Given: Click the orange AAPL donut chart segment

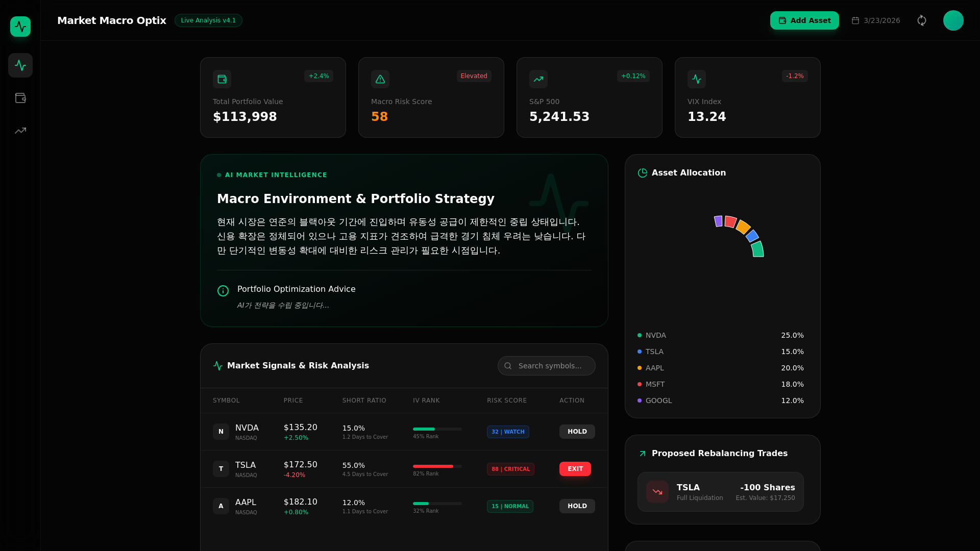Looking at the screenshot, I should click(743, 227).
